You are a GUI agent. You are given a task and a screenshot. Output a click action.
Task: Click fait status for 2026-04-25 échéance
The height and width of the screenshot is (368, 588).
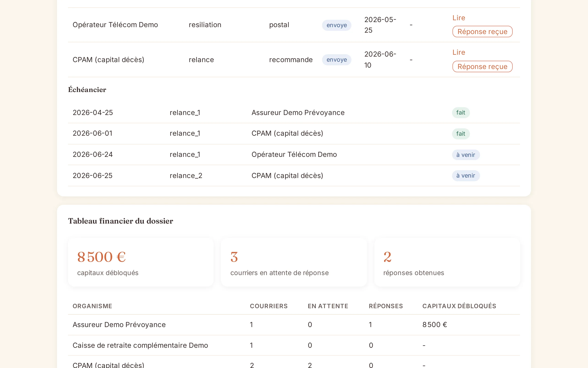point(461,113)
